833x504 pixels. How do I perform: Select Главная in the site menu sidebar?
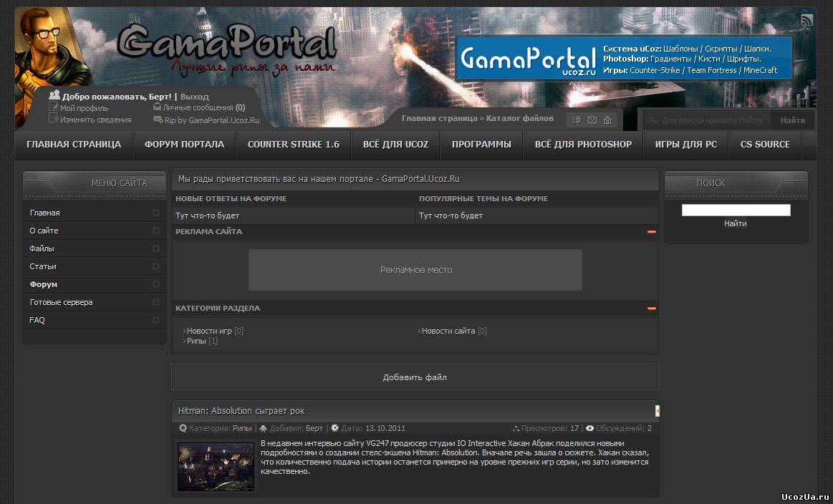click(95, 213)
